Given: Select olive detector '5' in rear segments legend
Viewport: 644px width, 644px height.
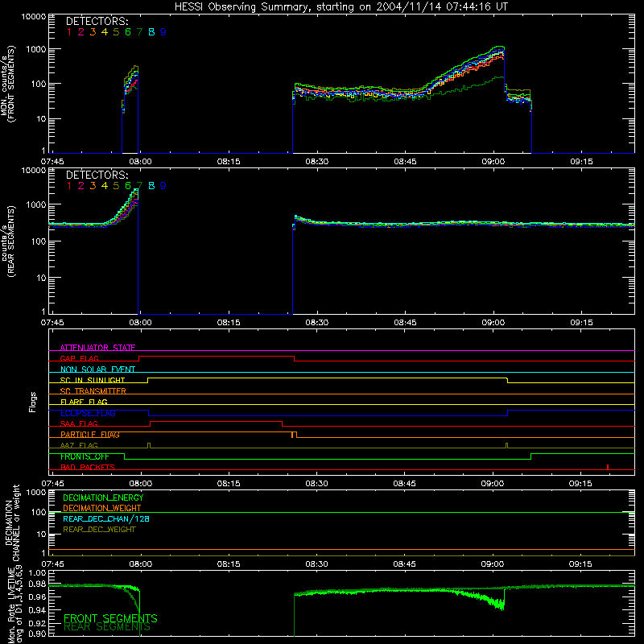Looking at the screenshot, I should pos(116,186).
